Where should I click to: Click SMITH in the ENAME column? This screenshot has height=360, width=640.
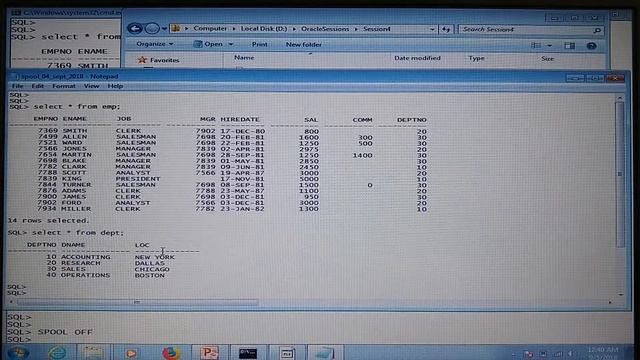coord(75,131)
